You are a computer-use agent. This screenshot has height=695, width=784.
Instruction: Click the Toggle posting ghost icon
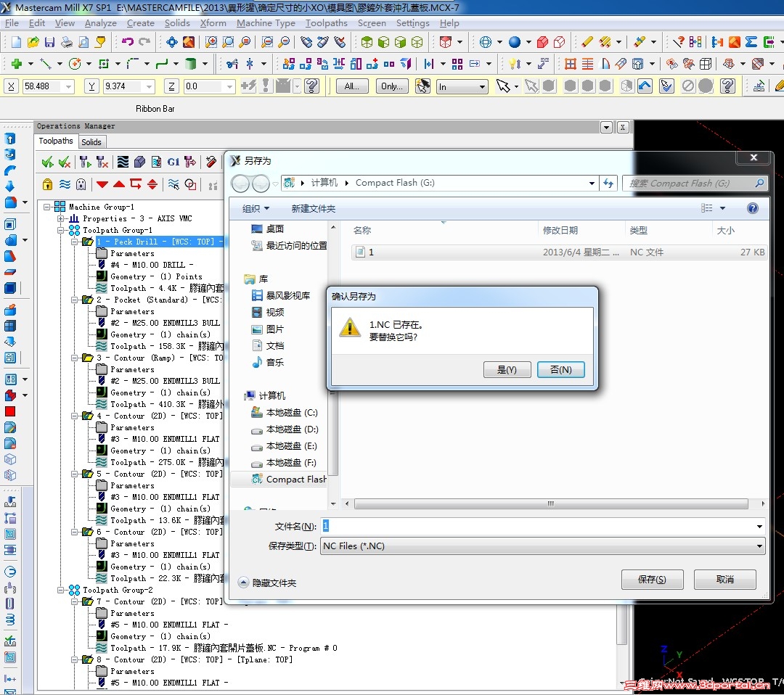click(x=81, y=184)
